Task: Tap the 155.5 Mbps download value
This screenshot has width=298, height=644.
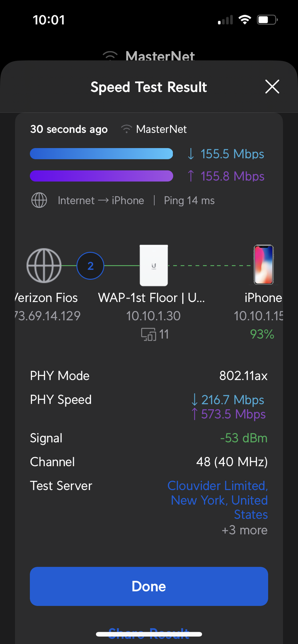Action: [232, 154]
